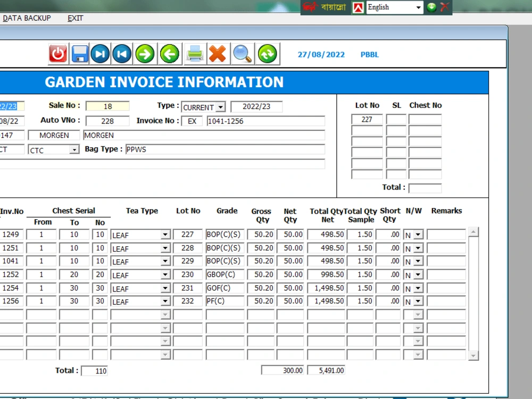Jump to last record icon
This screenshot has width=532, height=399.
tap(100, 54)
